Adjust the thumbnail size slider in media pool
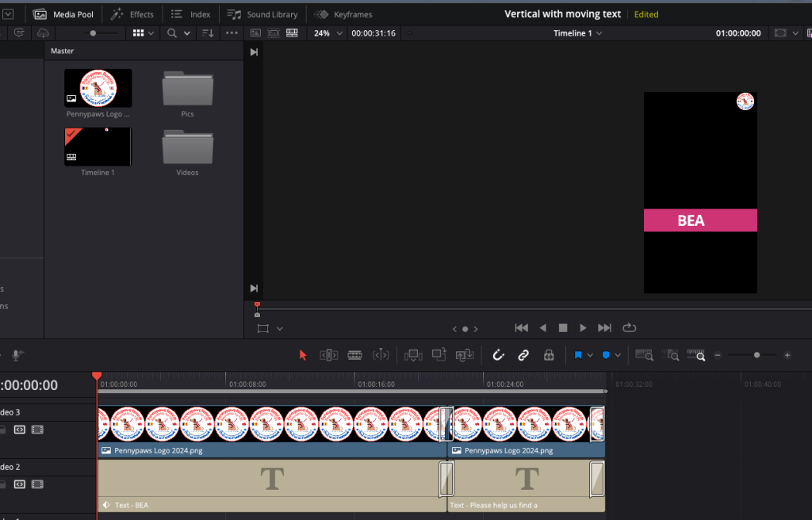Viewport: 812px width, 520px height. tap(93, 33)
